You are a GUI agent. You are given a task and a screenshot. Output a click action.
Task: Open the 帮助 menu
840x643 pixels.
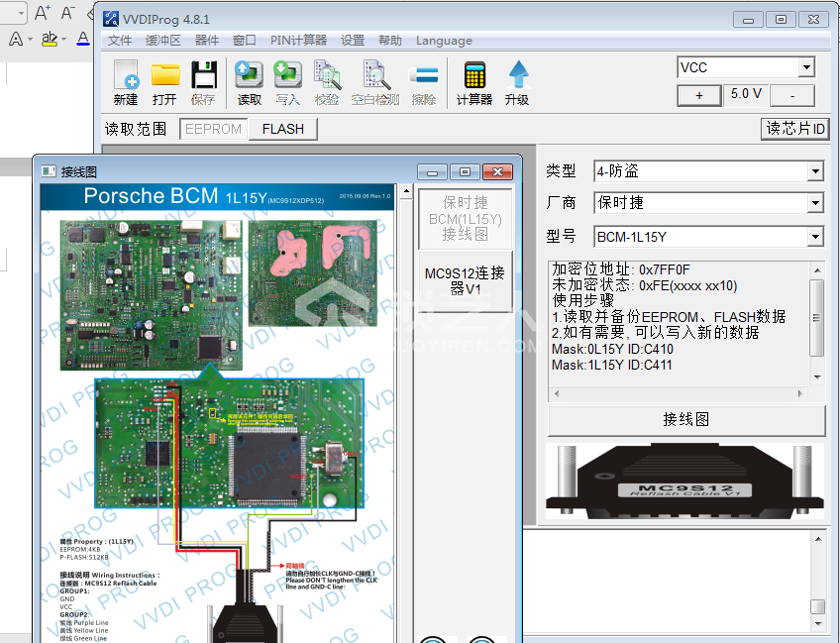[x=390, y=41]
